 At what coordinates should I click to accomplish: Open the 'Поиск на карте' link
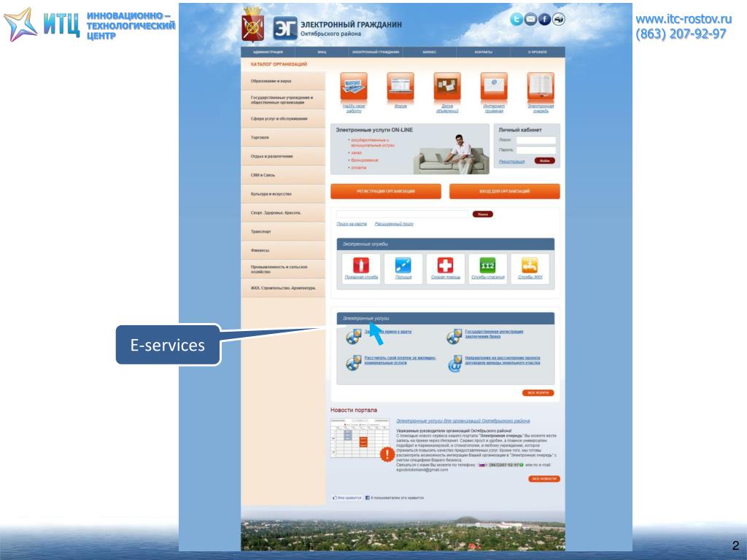click(x=352, y=224)
